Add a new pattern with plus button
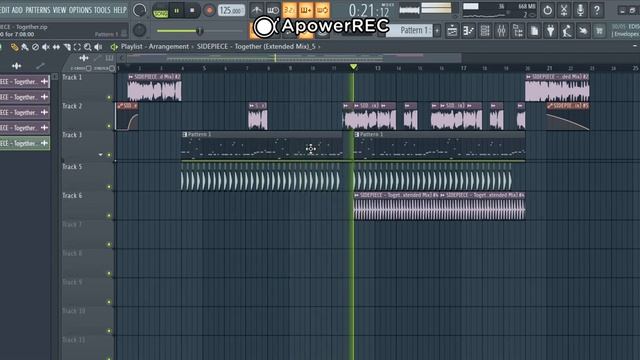The height and width of the screenshot is (360, 640). (x=437, y=31)
